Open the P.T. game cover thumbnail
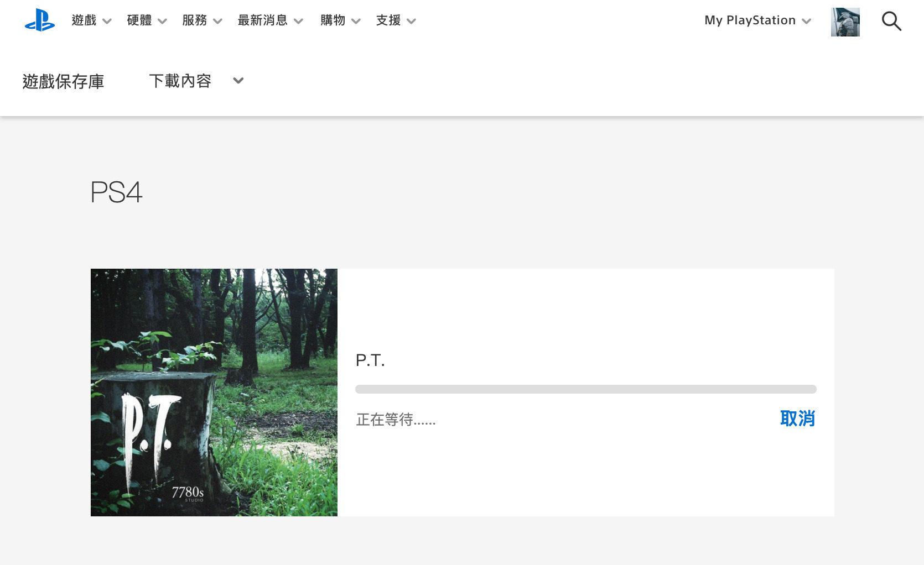 point(214,393)
